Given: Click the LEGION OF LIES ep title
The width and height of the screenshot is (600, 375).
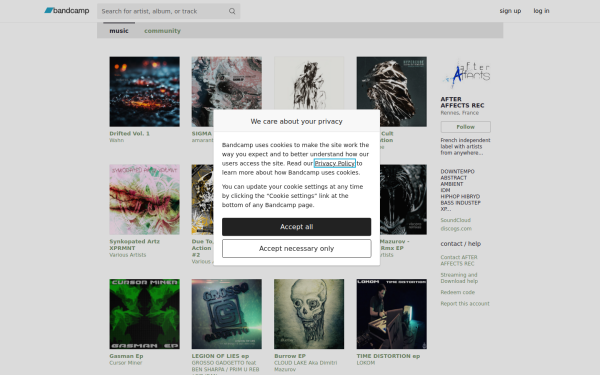Looking at the screenshot, I should [x=220, y=356].
